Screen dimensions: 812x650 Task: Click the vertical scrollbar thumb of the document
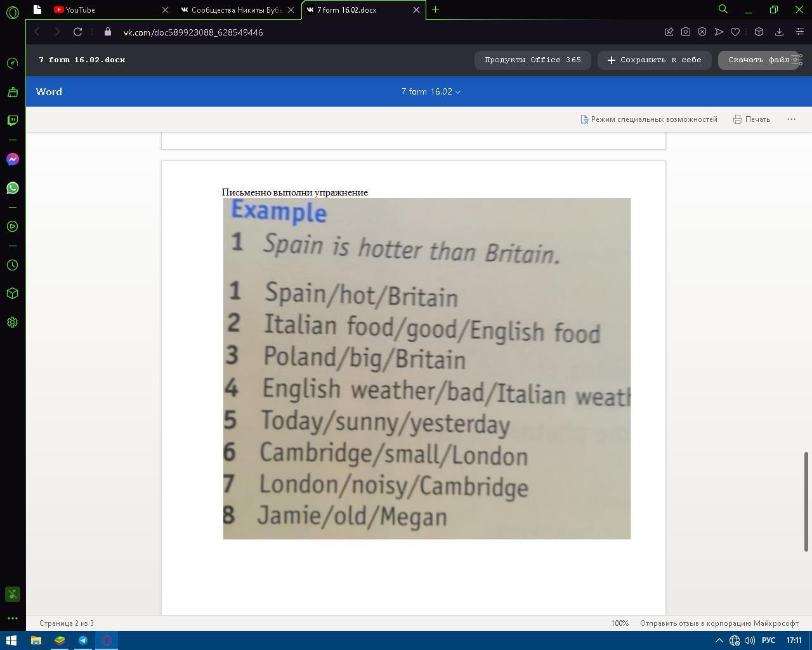click(807, 501)
